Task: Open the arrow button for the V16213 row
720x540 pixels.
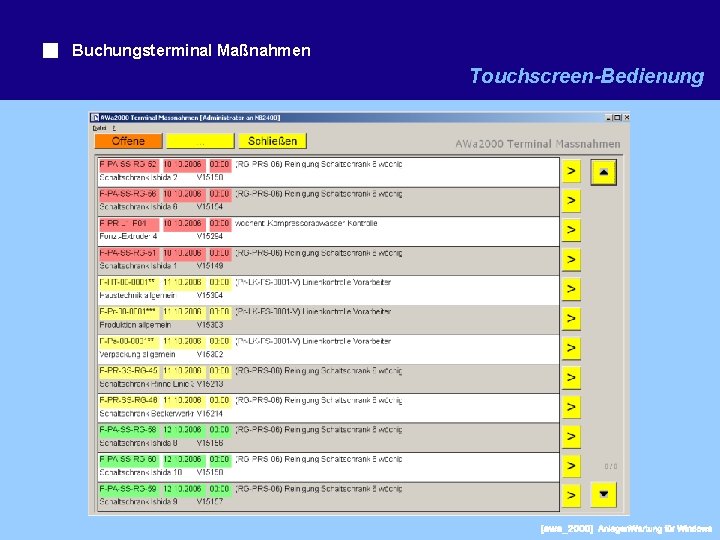Action: coord(571,377)
